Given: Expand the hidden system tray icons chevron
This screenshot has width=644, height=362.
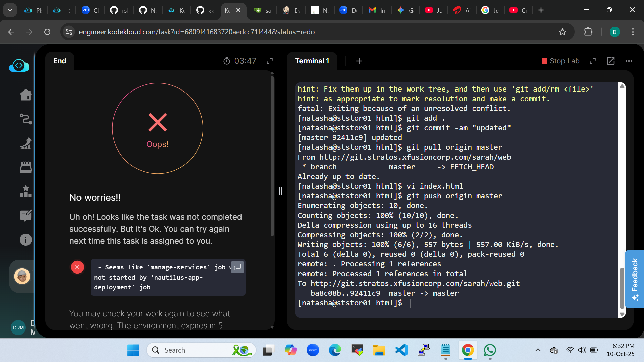Looking at the screenshot, I should point(538,350).
